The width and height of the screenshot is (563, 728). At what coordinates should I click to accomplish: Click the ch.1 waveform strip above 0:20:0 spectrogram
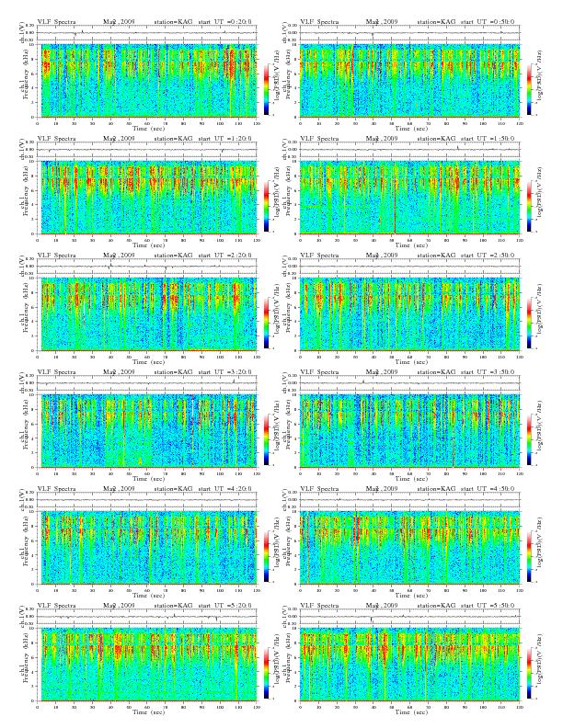(x=147, y=33)
